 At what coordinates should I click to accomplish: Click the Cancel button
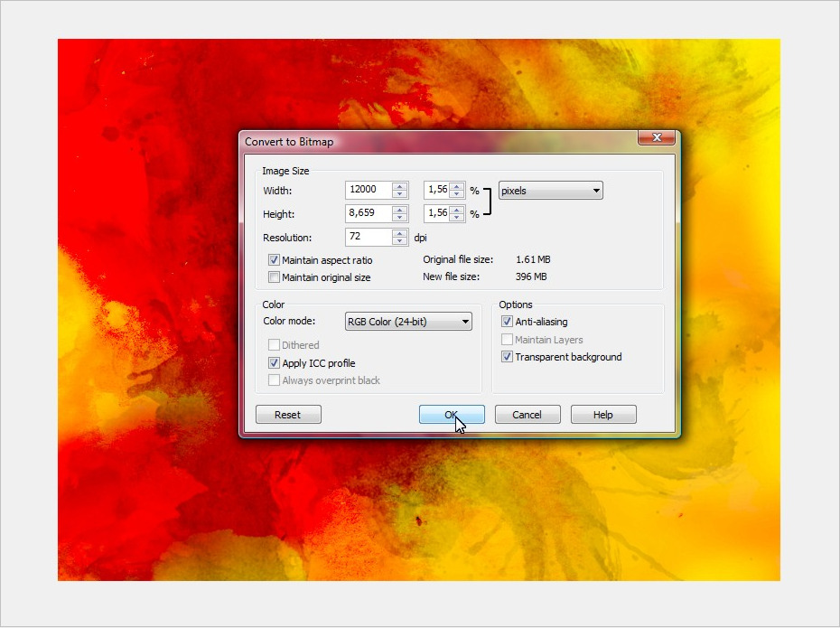pyautogui.click(x=527, y=415)
